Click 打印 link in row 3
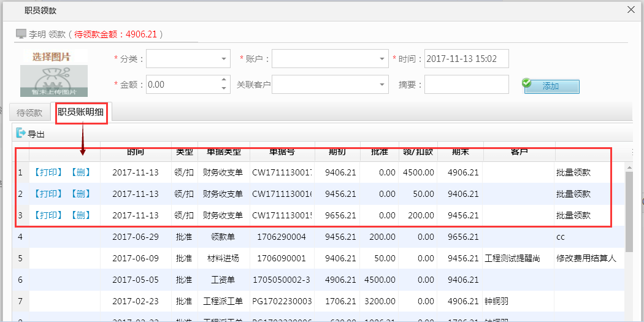The height and width of the screenshot is (322, 644). coord(48,215)
